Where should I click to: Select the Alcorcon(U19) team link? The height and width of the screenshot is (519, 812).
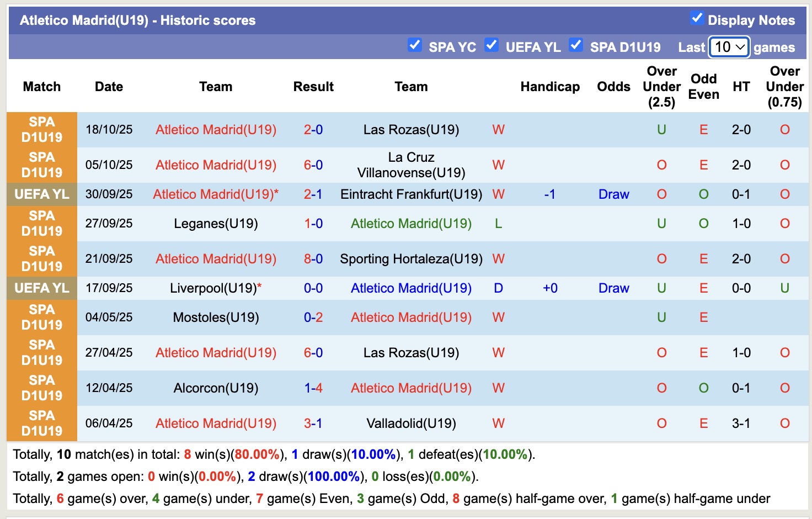[x=216, y=388]
